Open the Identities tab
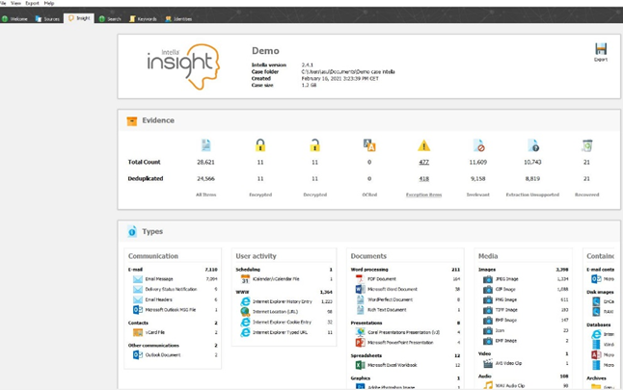This screenshot has height=390, width=623. point(179,19)
